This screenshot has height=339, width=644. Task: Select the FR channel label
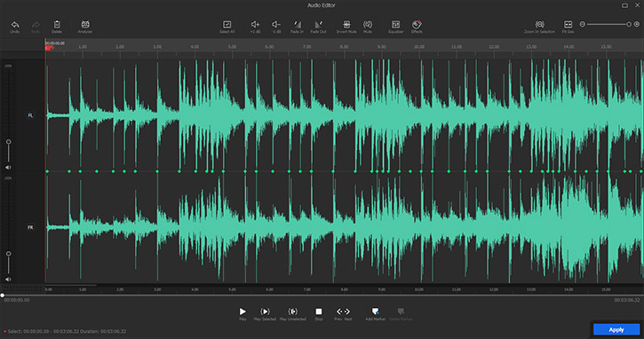click(x=30, y=227)
